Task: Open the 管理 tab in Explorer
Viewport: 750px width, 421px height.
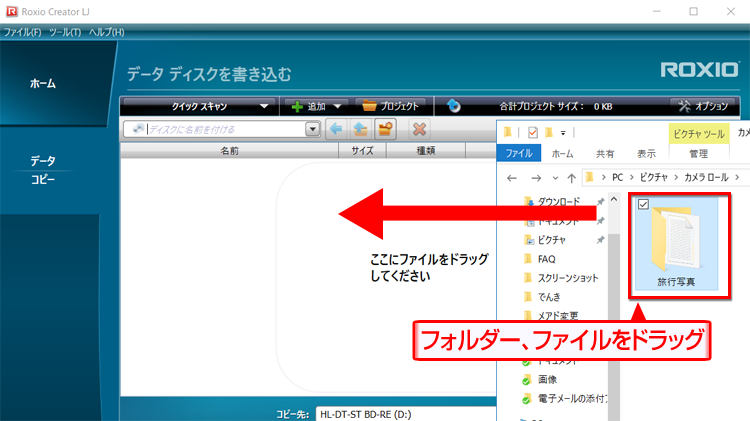Action: tap(698, 154)
